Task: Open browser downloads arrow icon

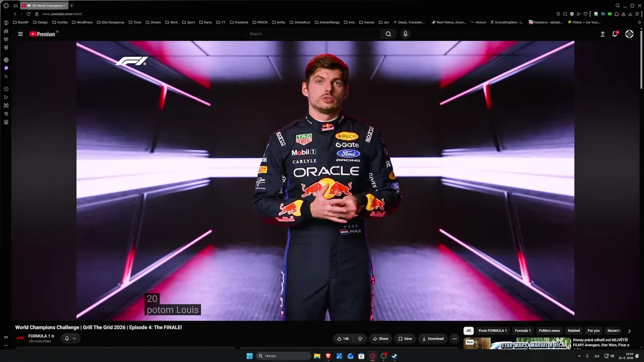Action: (630, 14)
